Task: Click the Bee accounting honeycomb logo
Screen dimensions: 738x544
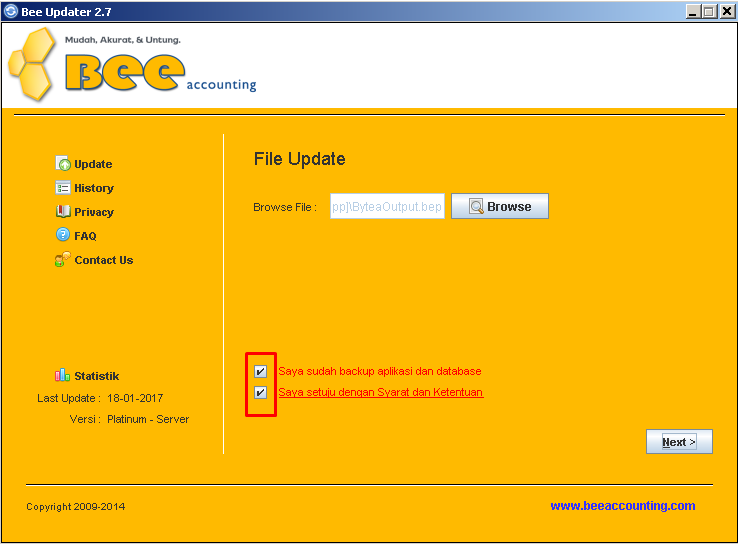Action: tap(32, 64)
